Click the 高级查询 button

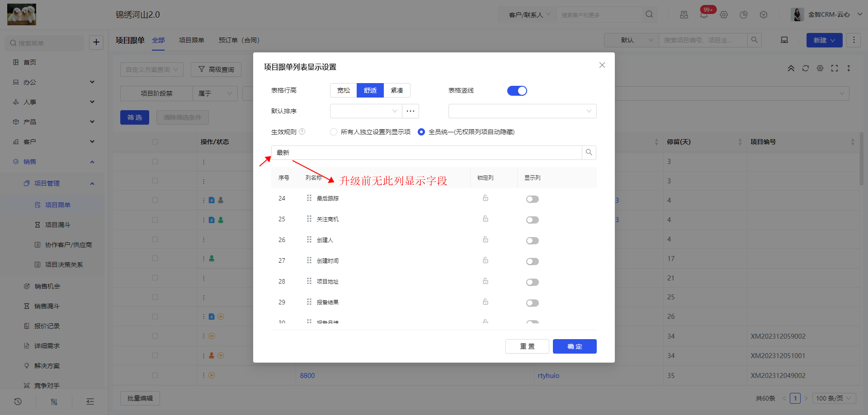(x=216, y=70)
